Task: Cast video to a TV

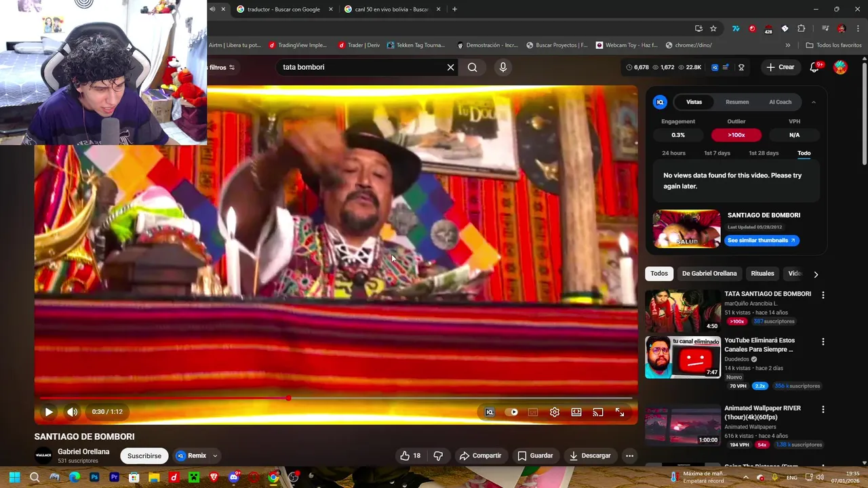Action: pos(598,412)
